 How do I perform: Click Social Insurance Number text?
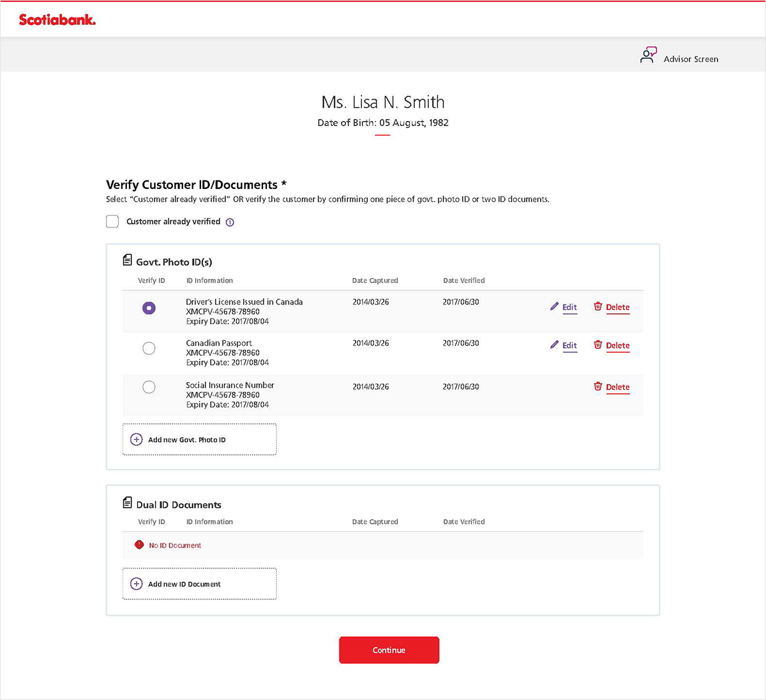pyautogui.click(x=230, y=385)
